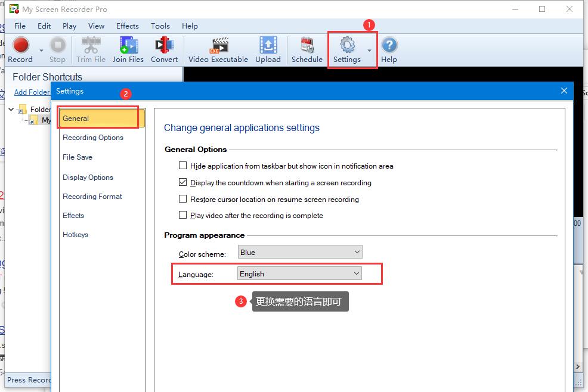Open the Language dropdown

coord(300,273)
